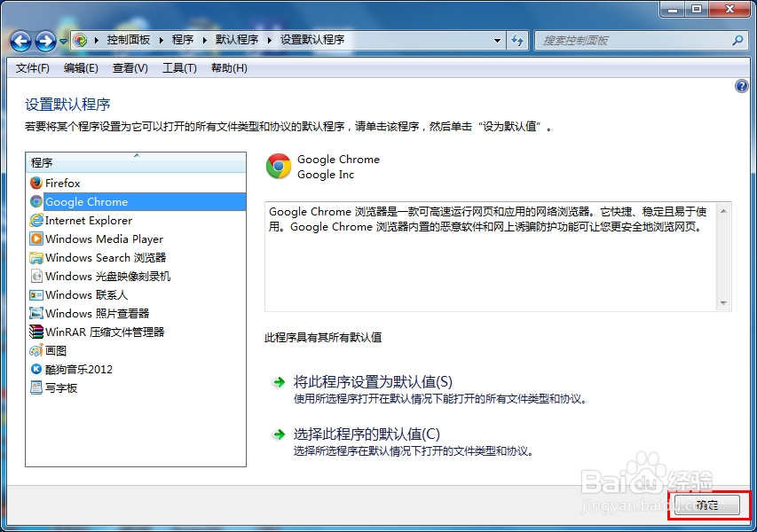Select the Windows Media Player icon
This screenshot has height=532, width=757.
click(36, 239)
